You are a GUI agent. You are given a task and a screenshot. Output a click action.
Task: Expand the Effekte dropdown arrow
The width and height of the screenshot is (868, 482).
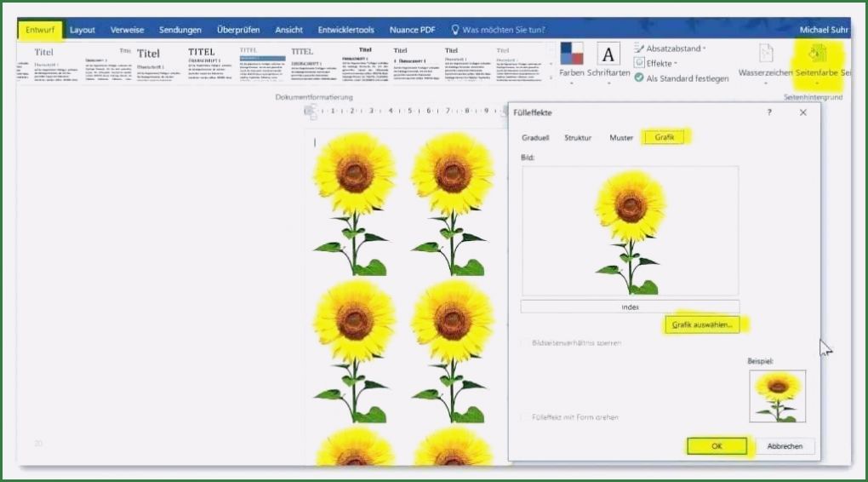click(676, 64)
